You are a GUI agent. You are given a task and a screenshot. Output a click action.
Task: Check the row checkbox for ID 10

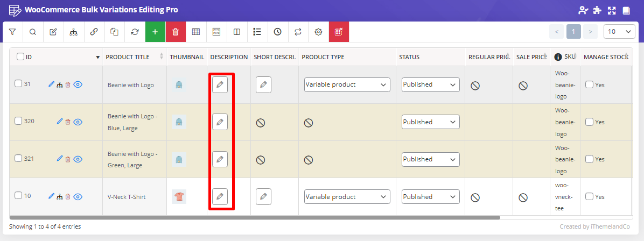18,195
